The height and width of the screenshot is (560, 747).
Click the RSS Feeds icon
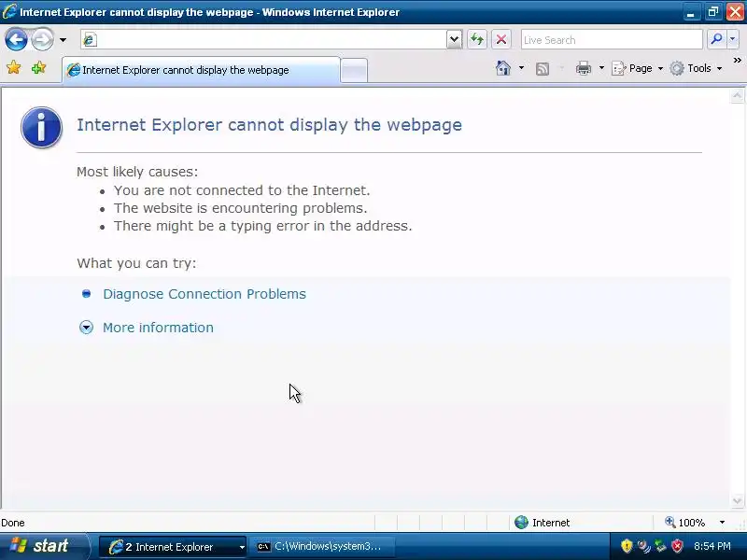click(543, 69)
